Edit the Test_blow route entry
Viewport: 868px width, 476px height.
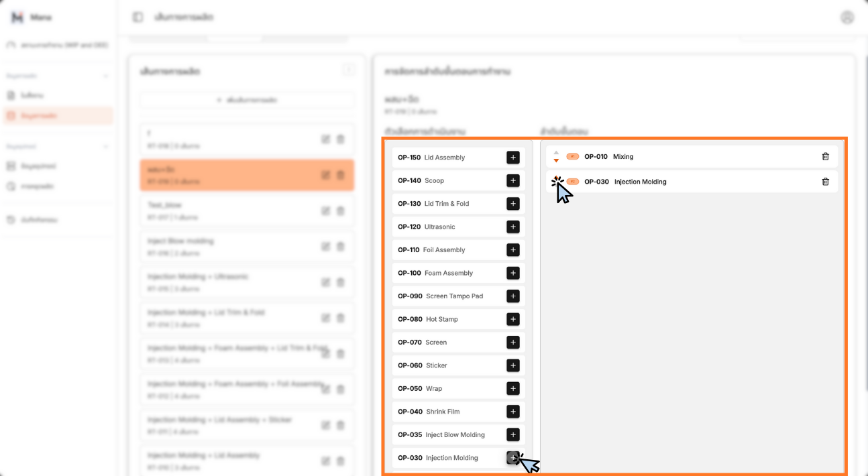(x=325, y=211)
